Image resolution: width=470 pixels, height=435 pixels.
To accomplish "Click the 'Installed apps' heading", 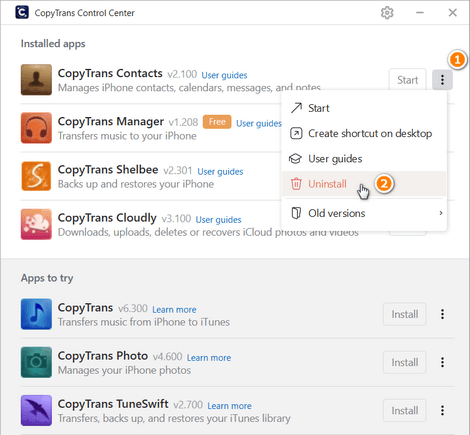I will tap(53, 44).
